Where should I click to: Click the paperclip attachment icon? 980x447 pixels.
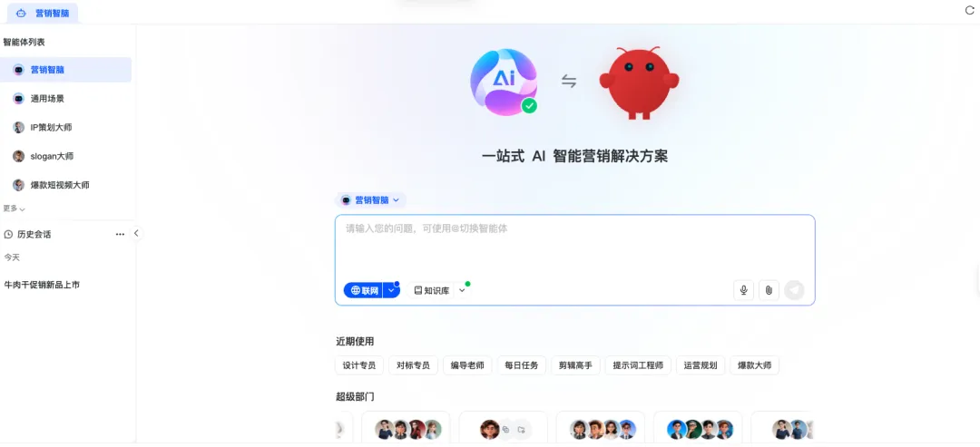coord(769,289)
